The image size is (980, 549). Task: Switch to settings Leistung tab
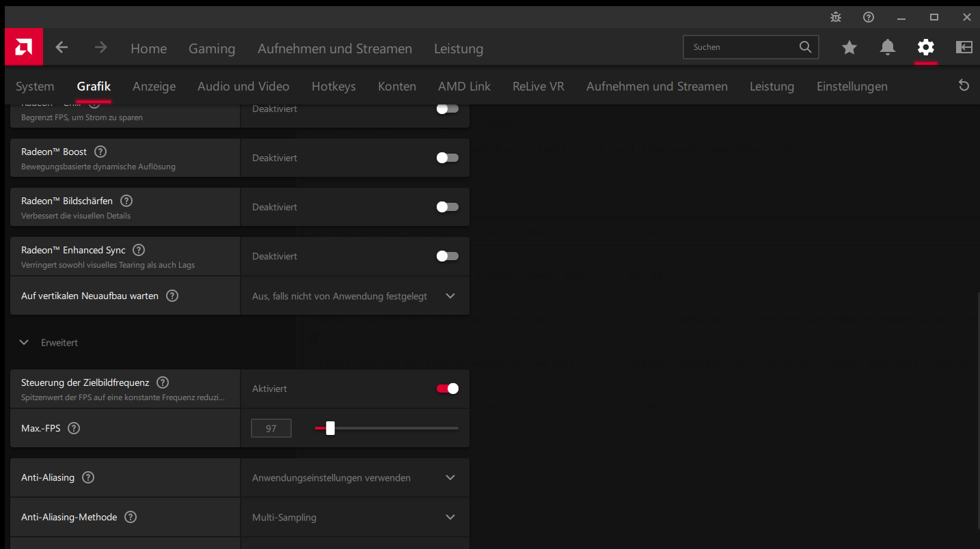[x=772, y=86]
